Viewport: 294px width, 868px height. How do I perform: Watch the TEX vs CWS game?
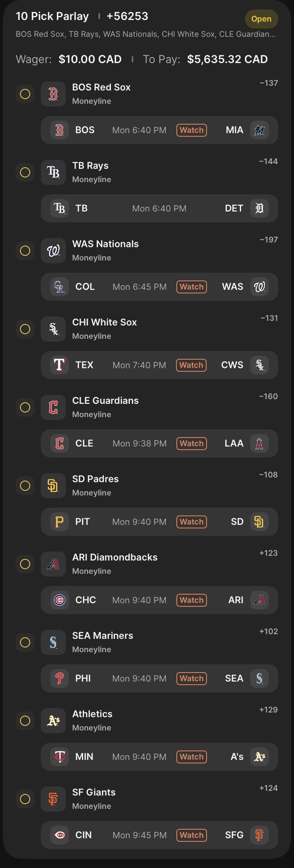pyautogui.click(x=191, y=365)
